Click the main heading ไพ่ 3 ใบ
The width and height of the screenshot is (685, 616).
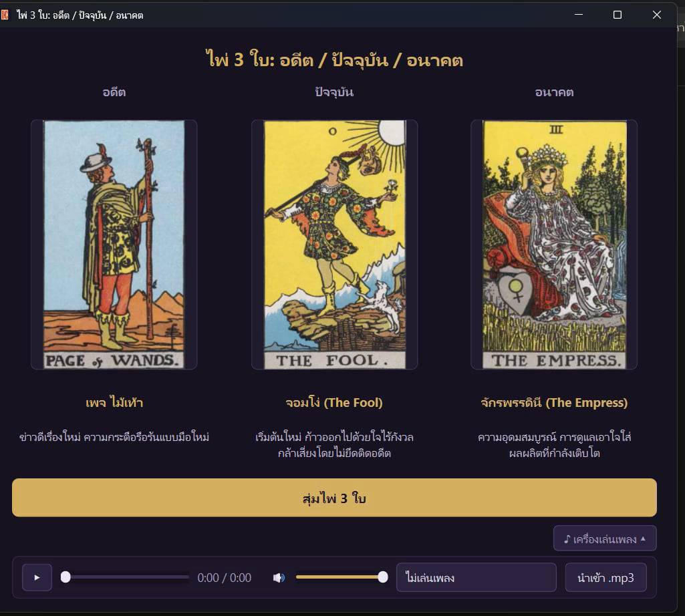tap(334, 60)
